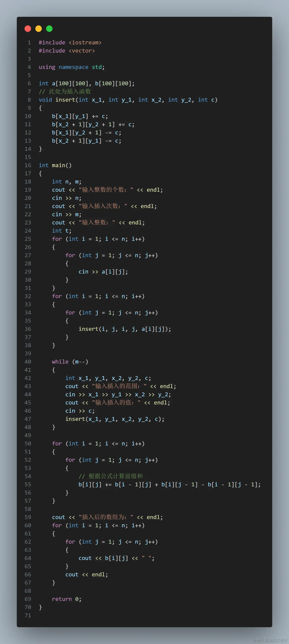Click 'insert(x_1, y_1, x_2, y_2, c);' call

(x=115, y=419)
